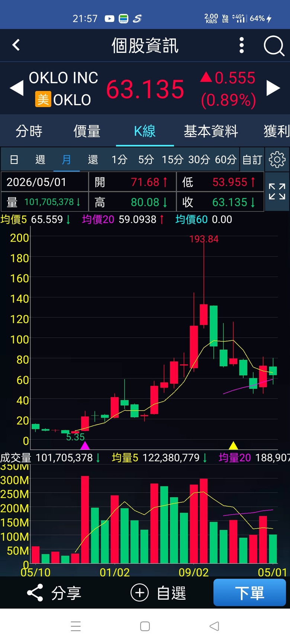Select 30分 interval
Image resolution: width=290 pixels, height=644 pixels.
199,160
